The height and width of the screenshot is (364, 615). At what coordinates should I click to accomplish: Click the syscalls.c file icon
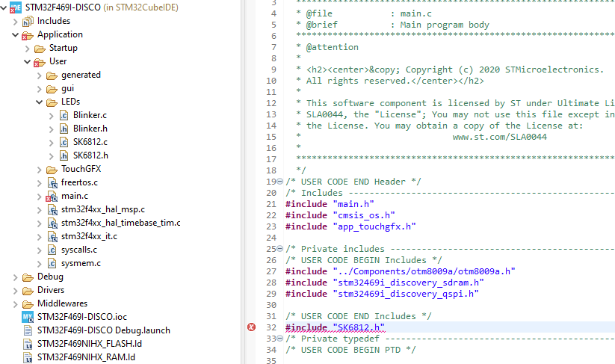[52, 250]
